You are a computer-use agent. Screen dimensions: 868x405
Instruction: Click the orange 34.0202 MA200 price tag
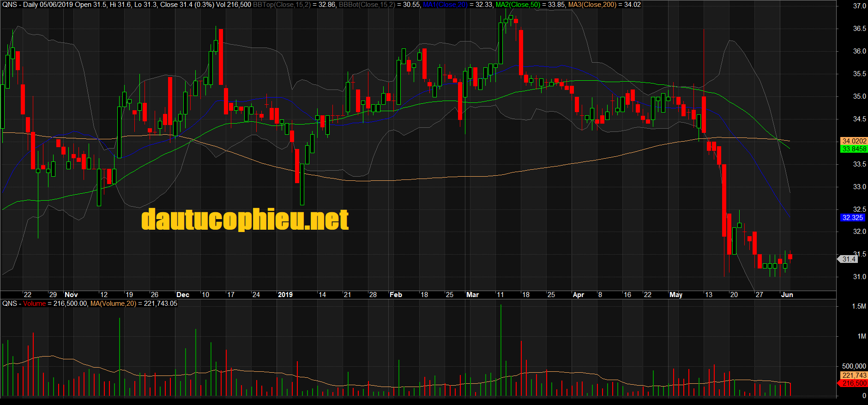pyautogui.click(x=854, y=141)
